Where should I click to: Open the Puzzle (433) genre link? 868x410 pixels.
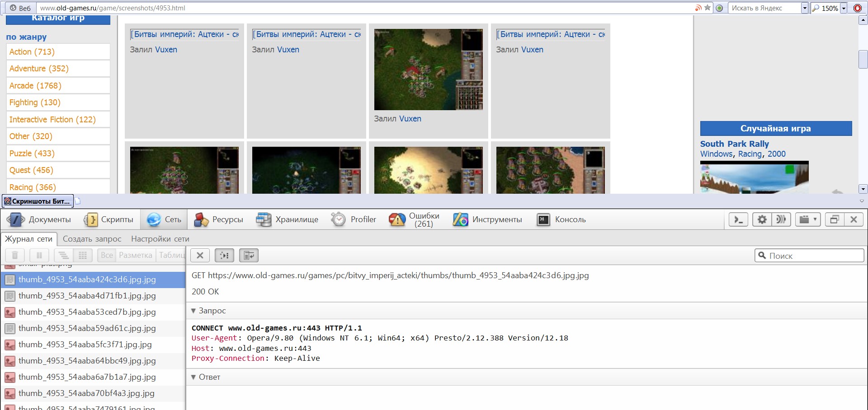pos(32,154)
